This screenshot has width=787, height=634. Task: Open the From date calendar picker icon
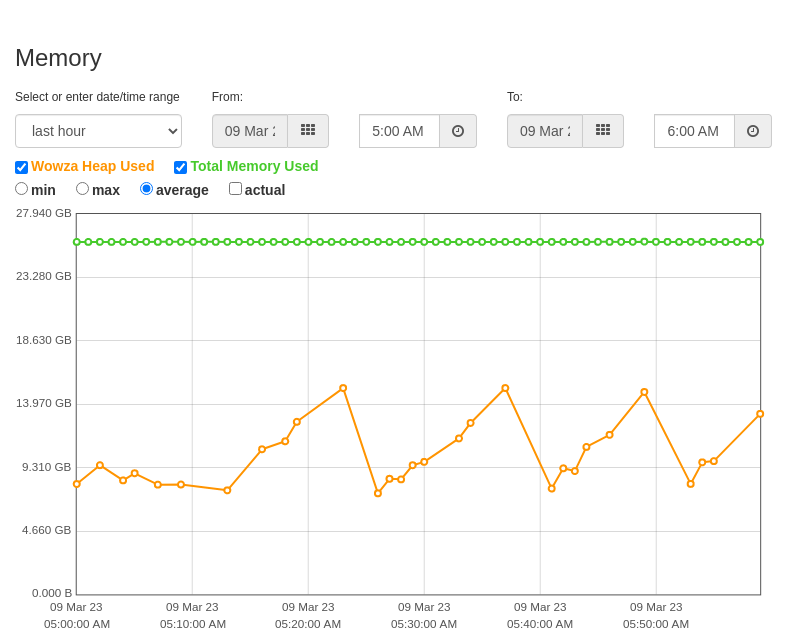(308, 131)
